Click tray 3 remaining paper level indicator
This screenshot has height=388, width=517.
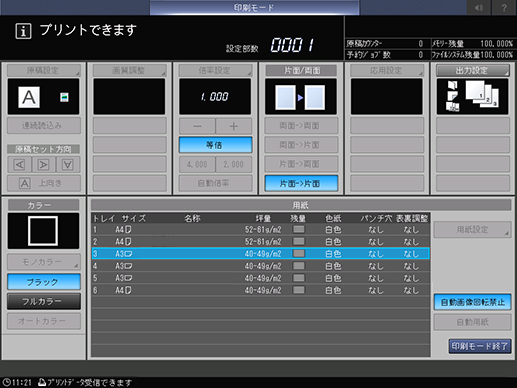[x=299, y=254]
